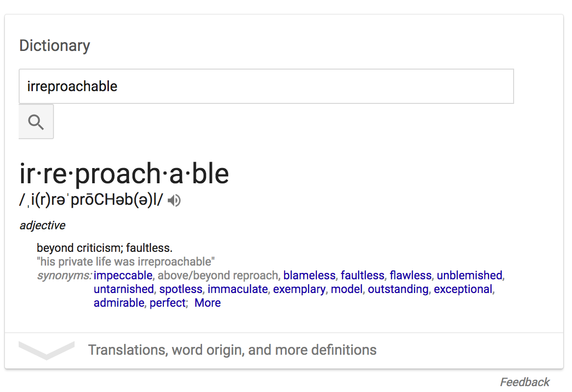Open the 'outstanding' synonym link
This screenshot has height=392, width=572.
click(x=398, y=289)
